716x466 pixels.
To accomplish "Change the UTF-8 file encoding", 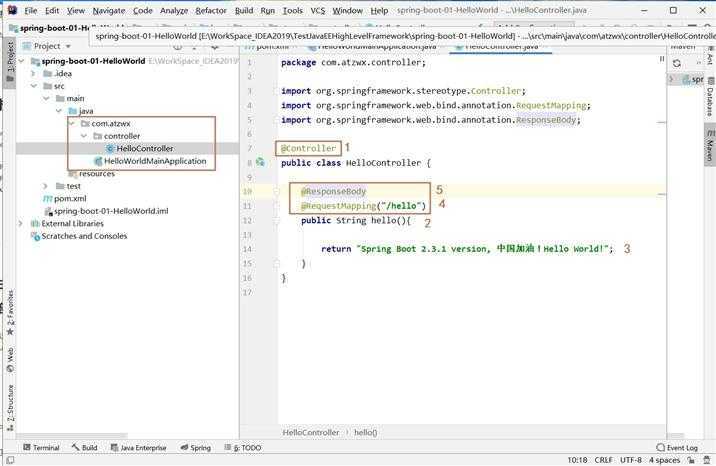I will (x=631, y=460).
